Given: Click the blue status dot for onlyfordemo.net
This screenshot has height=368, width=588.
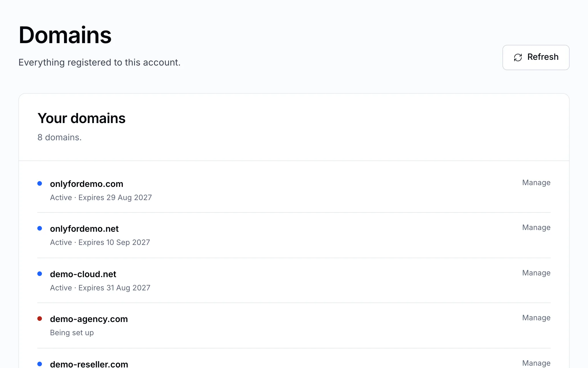Looking at the screenshot, I should [40, 228].
